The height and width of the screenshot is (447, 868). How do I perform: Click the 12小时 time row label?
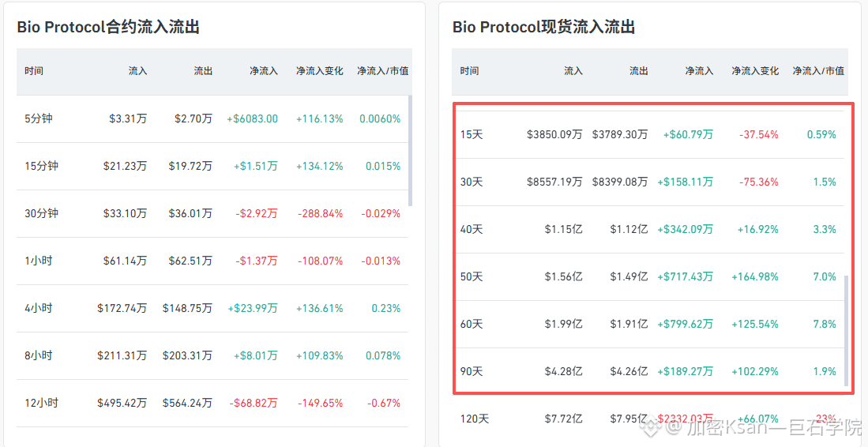[41, 403]
